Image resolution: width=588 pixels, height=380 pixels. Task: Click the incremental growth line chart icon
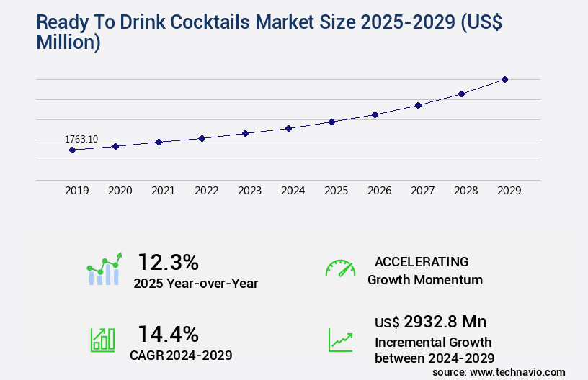click(340, 340)
